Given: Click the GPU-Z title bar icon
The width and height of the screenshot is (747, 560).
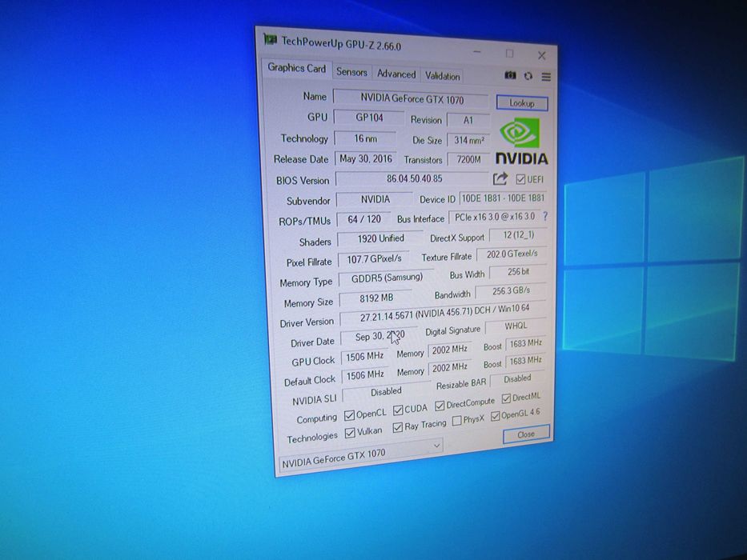Looking at the screenshot, I should pos(271,39).
